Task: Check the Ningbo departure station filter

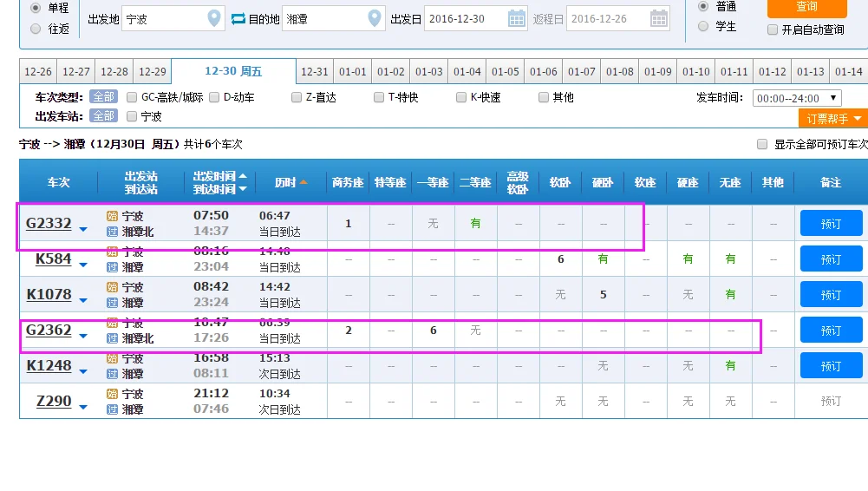Action: click(132, 116)
